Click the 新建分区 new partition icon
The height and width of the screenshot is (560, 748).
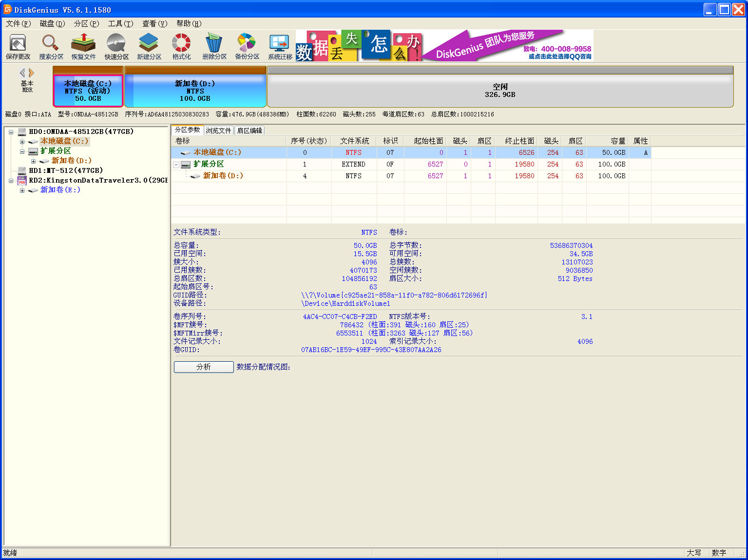pos(149,46)
